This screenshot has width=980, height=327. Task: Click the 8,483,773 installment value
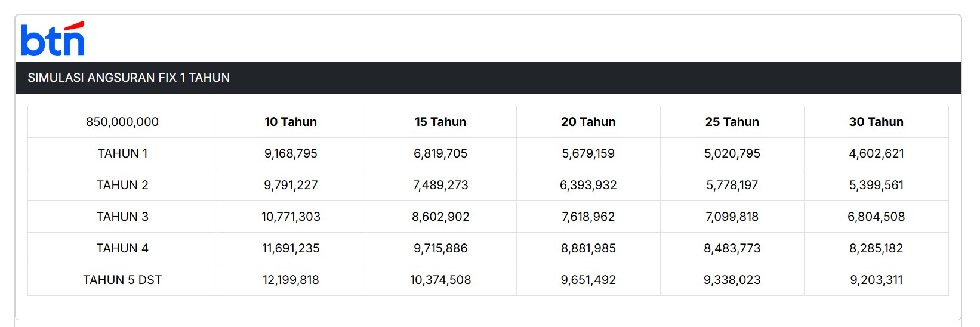point(732,248)
